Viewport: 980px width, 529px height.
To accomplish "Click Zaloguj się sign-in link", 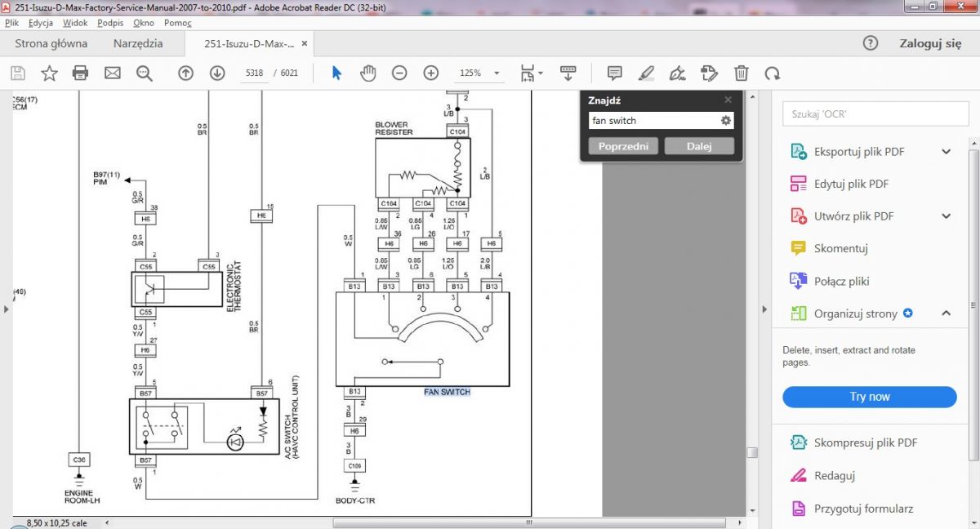I will [x=930, y=44].
